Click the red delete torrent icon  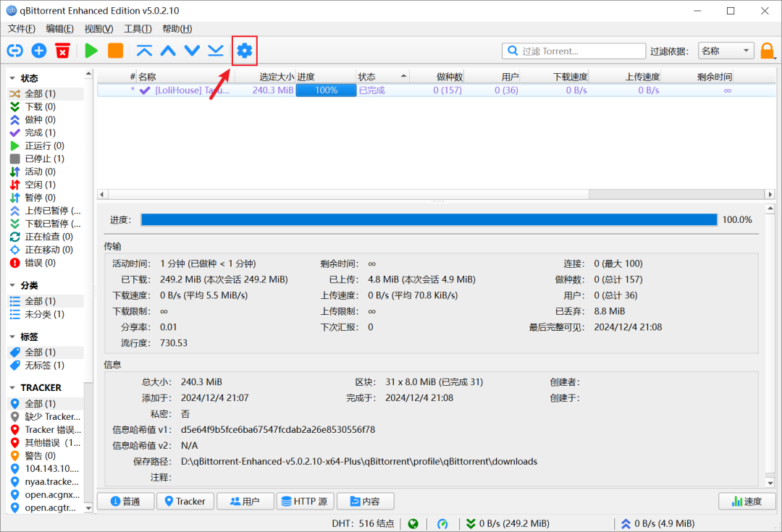62,51
